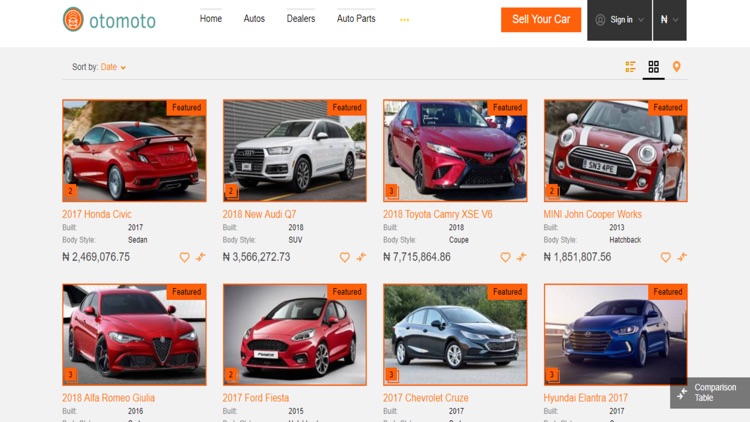Screen dimensions: 750x422
Task: Open MINI John Cooper Works title link
Action: [592, 214]
